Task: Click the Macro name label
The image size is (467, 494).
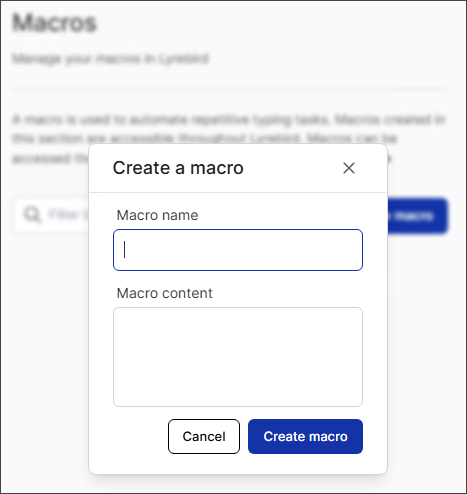Action: (x=157, y=215)
